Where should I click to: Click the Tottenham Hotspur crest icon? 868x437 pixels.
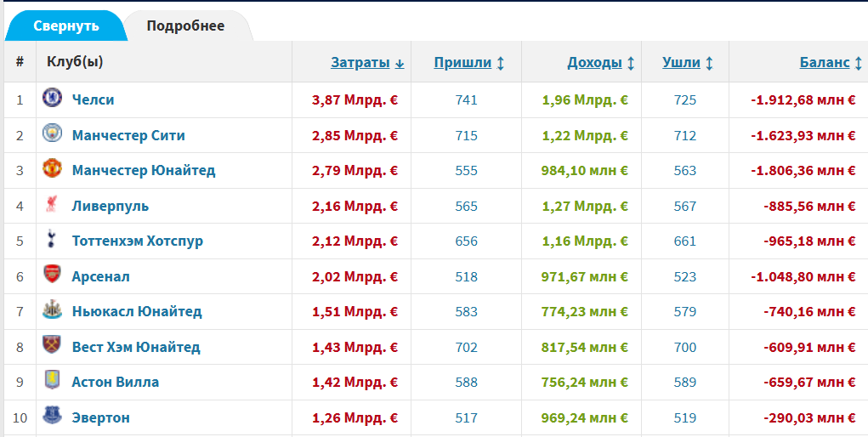[x=52, y=241]
